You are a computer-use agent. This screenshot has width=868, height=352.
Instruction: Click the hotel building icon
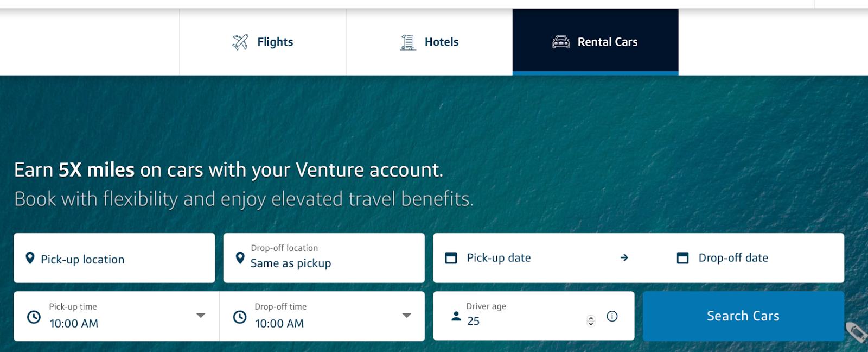(x=408, y=42)
